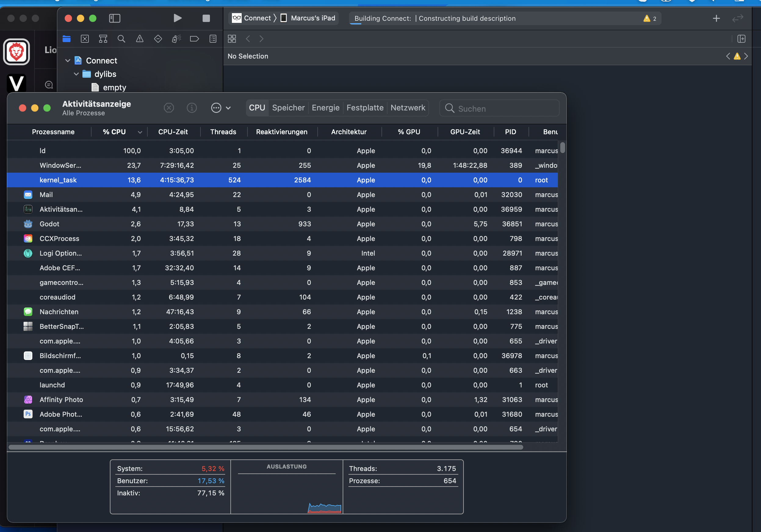The image size is (761, 532).
Task: Show the Issue navigator warning triangle
Action: click(139, 39)
